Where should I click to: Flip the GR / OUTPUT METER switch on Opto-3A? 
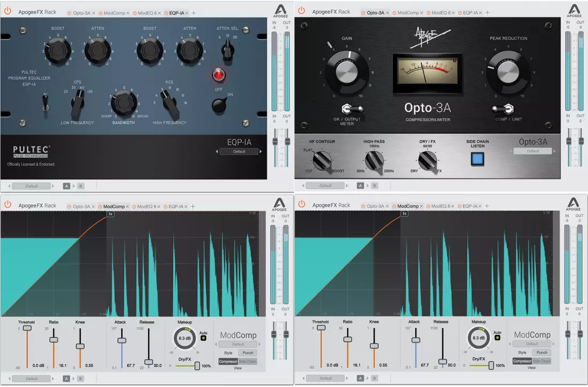[x=352, y=109]
